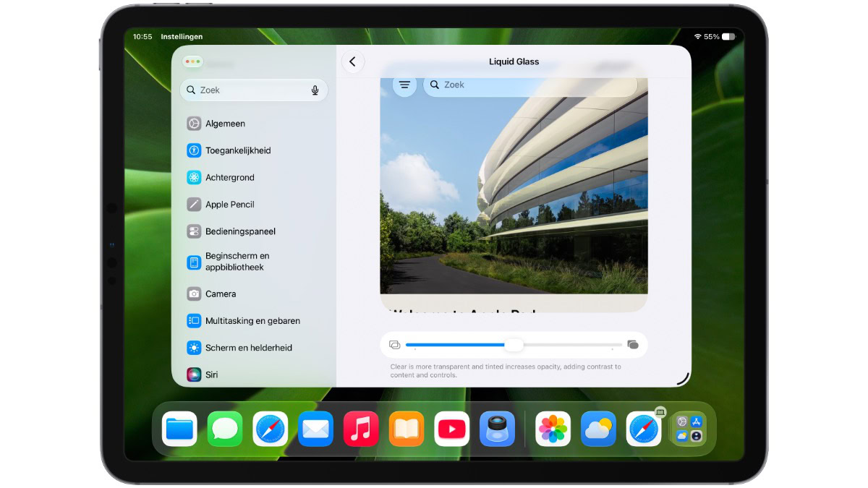Open Scherm en helderheid settings
Image resolution: width=868 pixels, height=488 pixels.
pos(254,348)
